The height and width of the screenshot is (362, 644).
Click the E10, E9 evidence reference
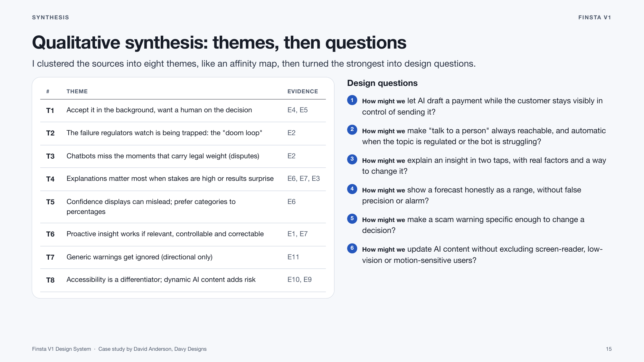pos(299,280)
